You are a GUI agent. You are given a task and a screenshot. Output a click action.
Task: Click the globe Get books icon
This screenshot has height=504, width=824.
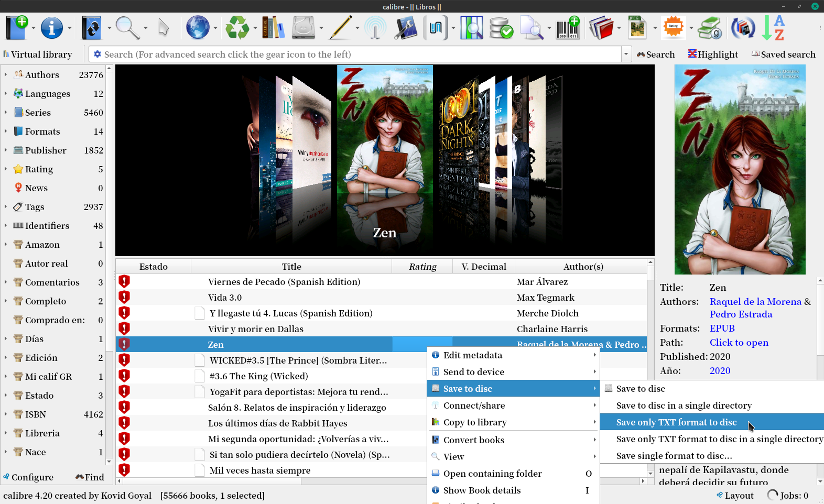click(198, 28)
